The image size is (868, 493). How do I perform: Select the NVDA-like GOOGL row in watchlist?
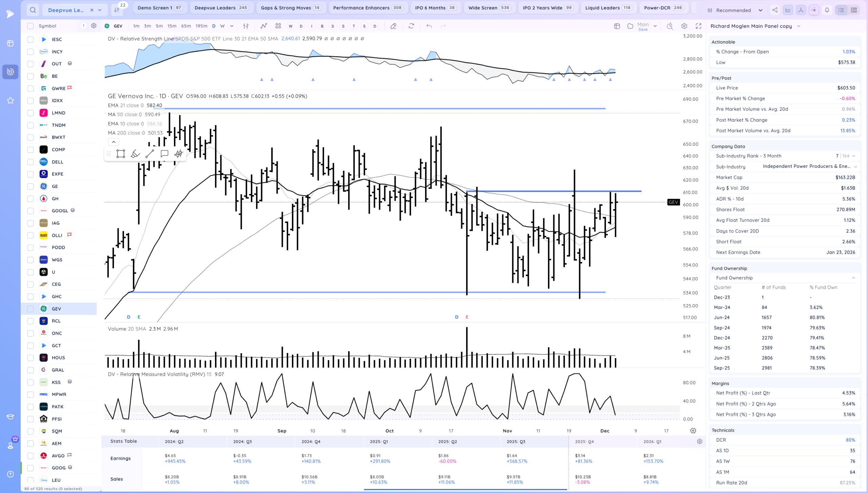(x=60, y=211)
